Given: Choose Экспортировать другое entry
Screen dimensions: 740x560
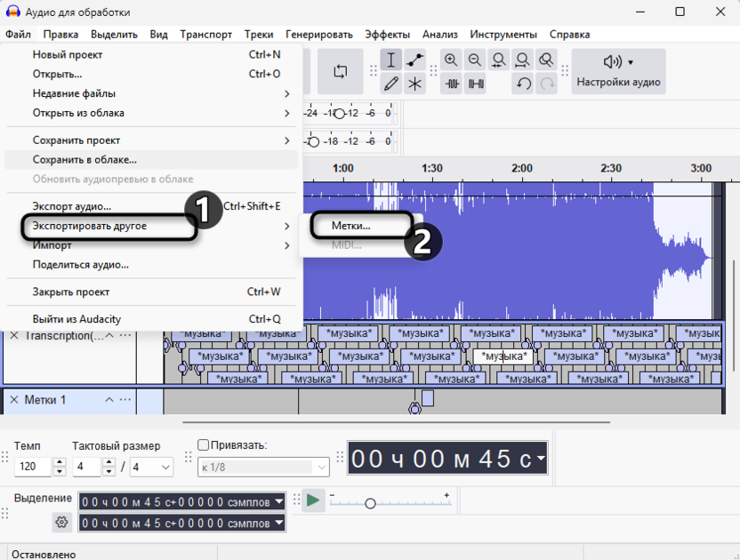Looking at the screenshot, I should coord(151,226).
